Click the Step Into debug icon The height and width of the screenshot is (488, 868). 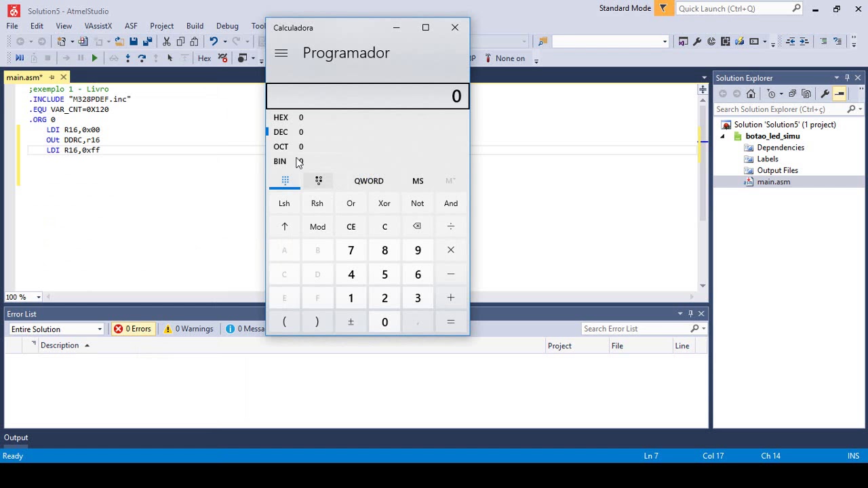click(127, 58)
